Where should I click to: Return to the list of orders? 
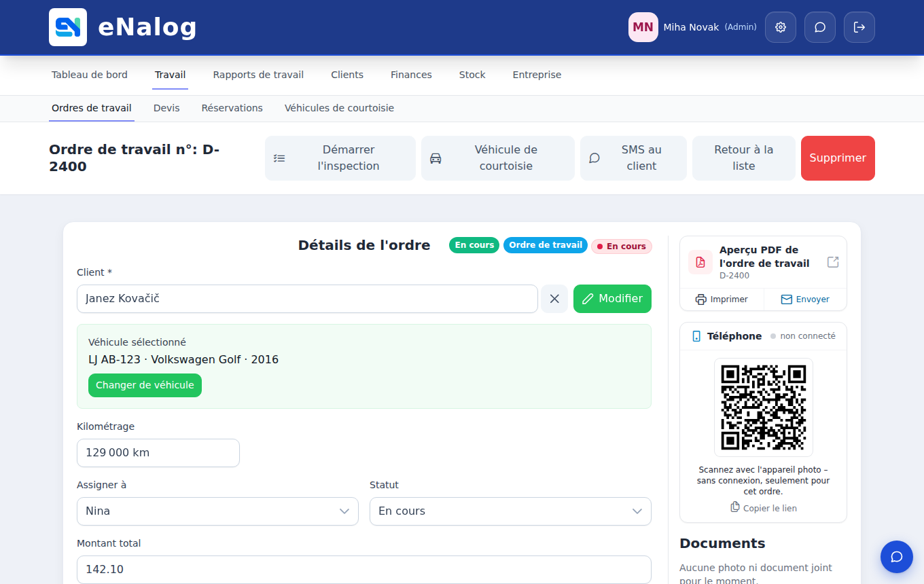pos(744,158)
